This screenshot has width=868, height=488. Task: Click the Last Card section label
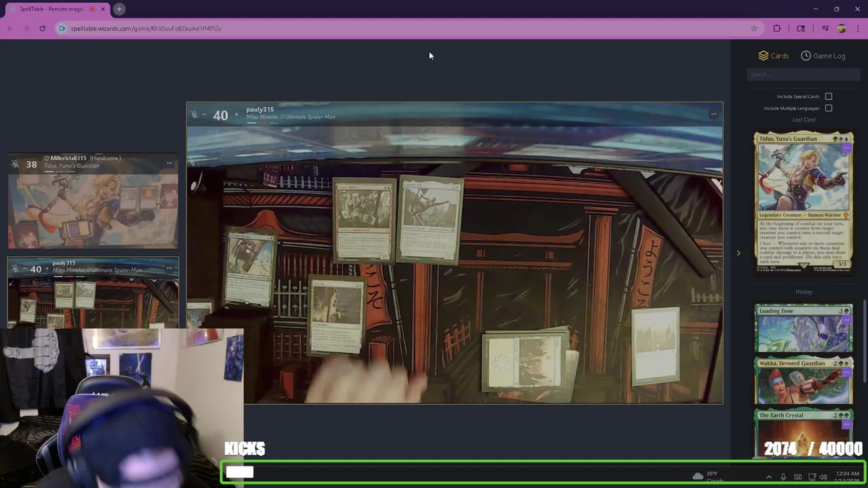[804, 119]
